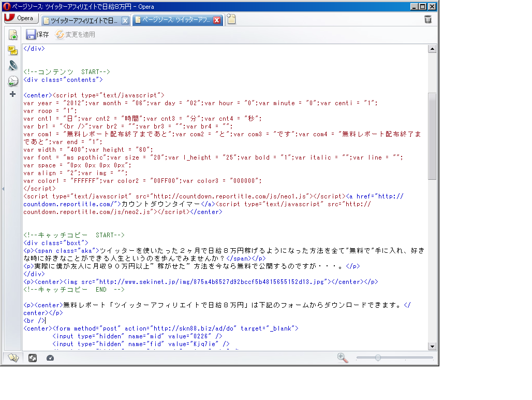Screen dimensions: 532x400
Task: Minimize the Opera window
Action: point(415,6)
